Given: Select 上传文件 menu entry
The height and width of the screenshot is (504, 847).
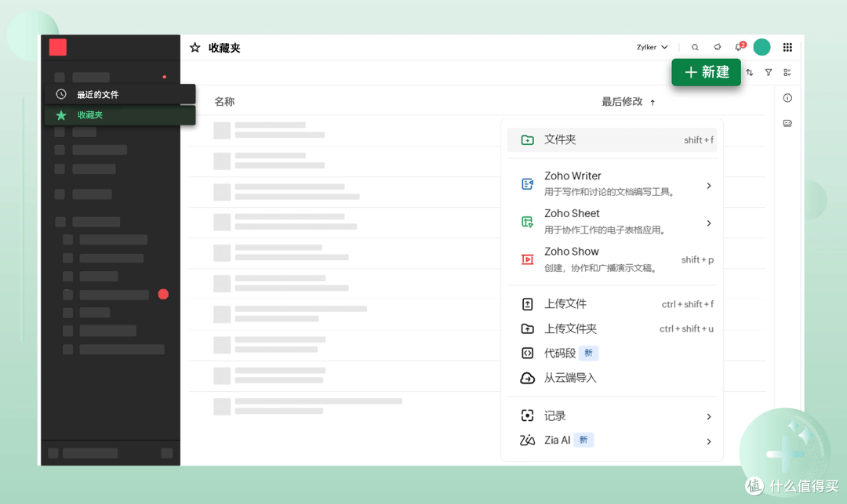Looking at the screenshot, I should pos(612,304).
